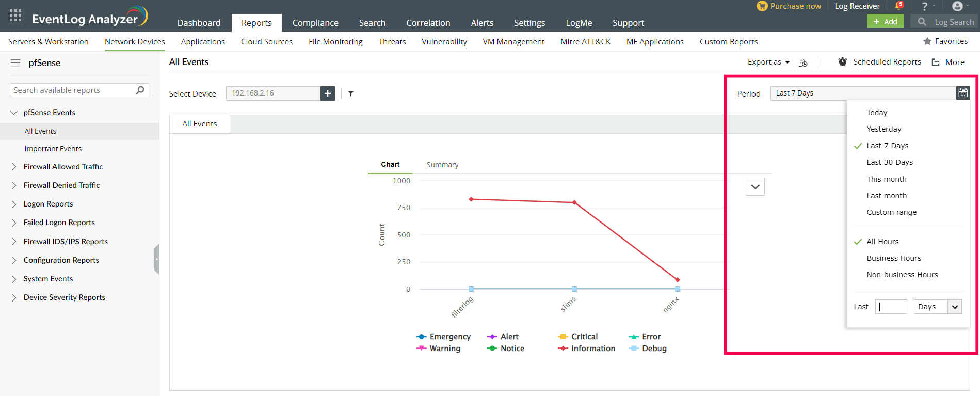980x396 pixels.
Task: Click the search reports magnifier icon
Action: (x=140, y=90)
